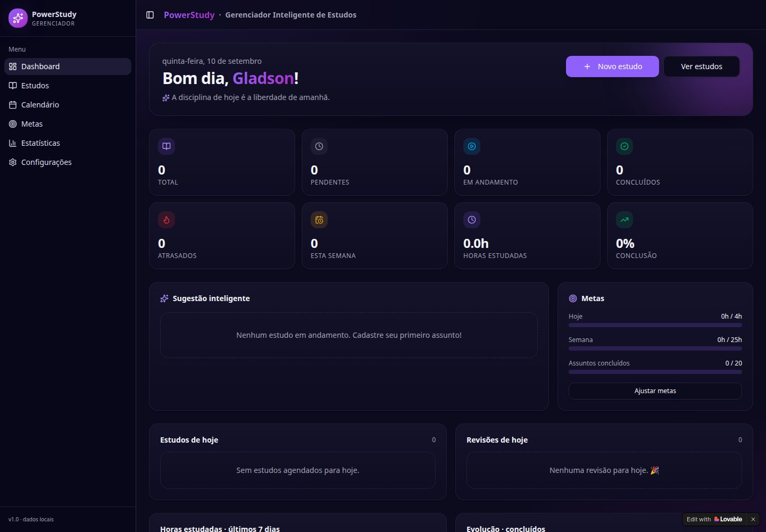The width and height of the screenshot is (766, 532).
Task: Click 'Nenhuma revisão para hoje.' text
Action: point(604,470)
